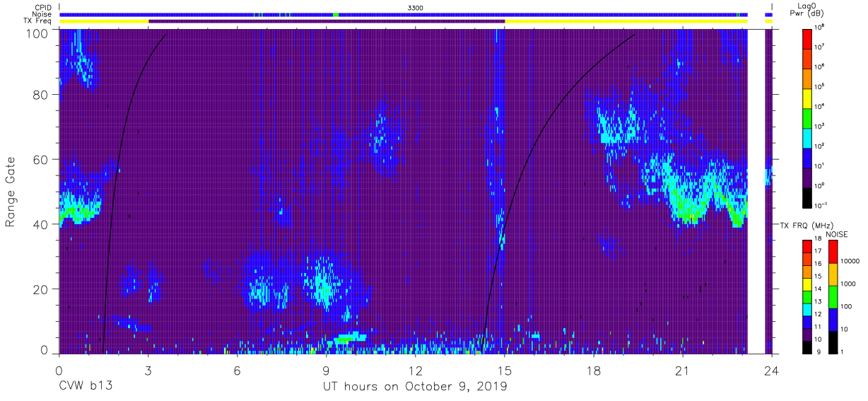The width and height of the screenshot is (868, 401).
Task: Click the blue Noise strip above the plot
Action: coord(403,14)
